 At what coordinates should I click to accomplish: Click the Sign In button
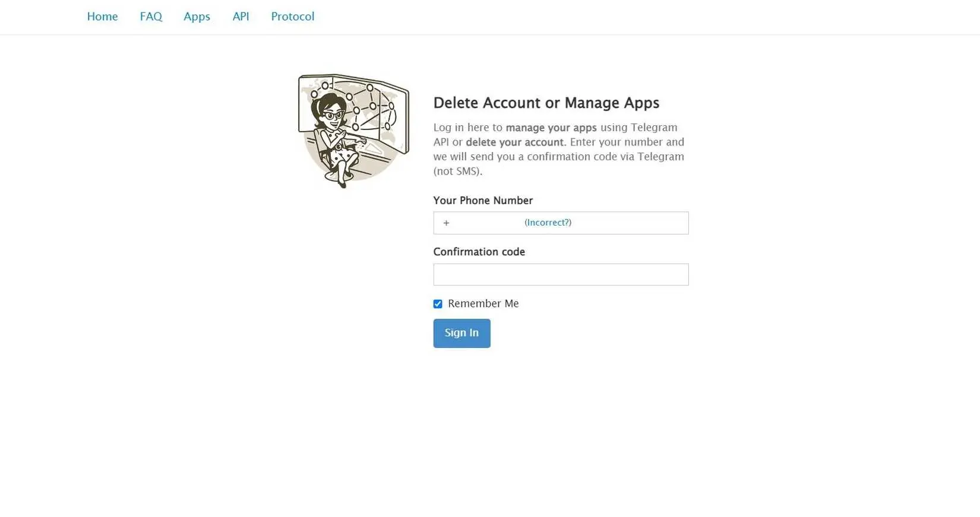(x=461, y=333)
